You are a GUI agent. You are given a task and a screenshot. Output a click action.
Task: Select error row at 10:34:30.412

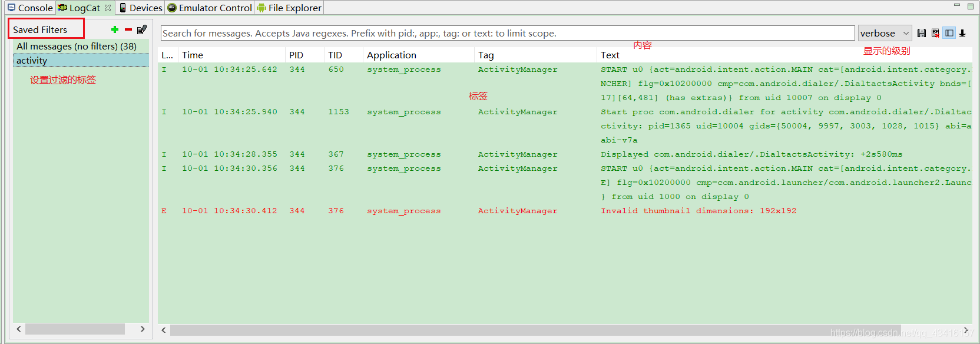565,211
